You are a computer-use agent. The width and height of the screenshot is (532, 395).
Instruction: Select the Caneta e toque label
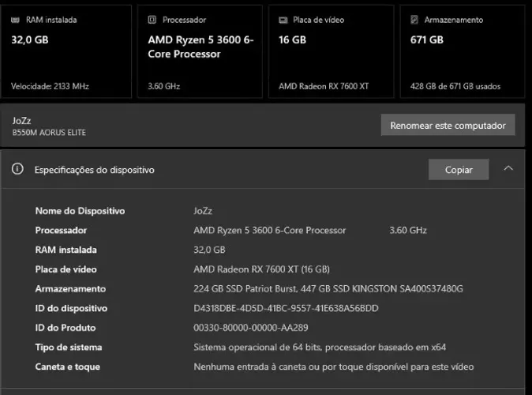click(x=68, y=367)
